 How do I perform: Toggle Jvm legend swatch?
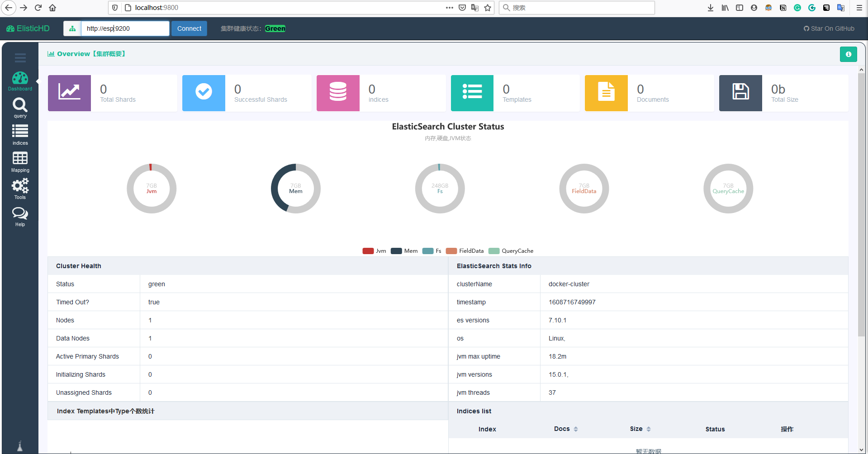368,251
